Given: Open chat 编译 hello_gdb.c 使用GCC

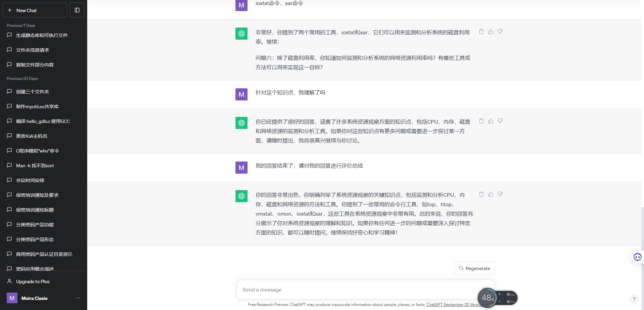Looking at the screenshot, I should (x=44, y=121).
